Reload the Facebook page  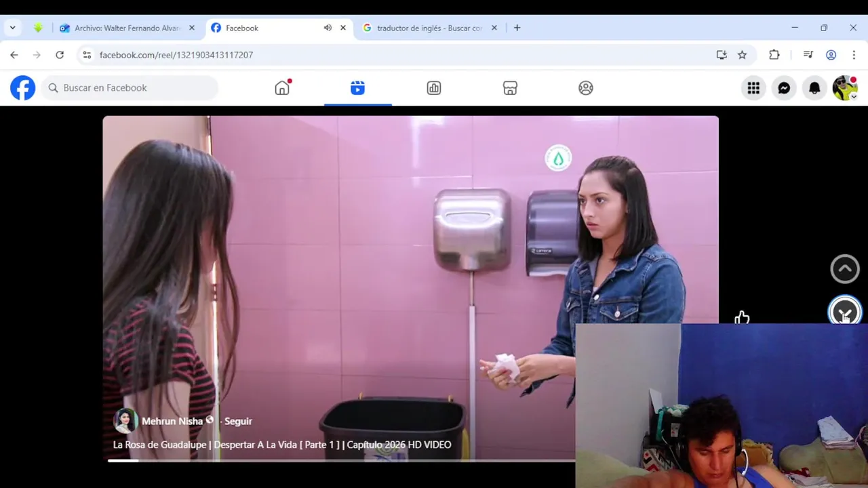click(60, 55)
